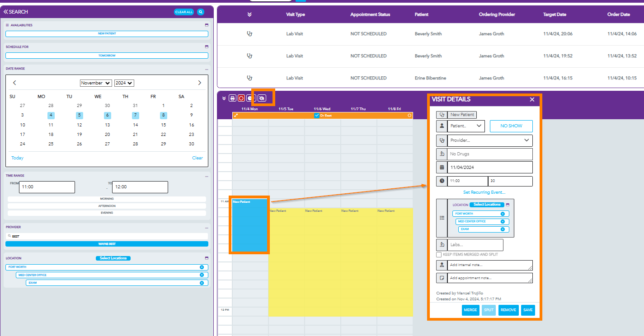The image size is (644, 336).
Task: Select November 6 in the calendar
Action: [x=107, y=115]
